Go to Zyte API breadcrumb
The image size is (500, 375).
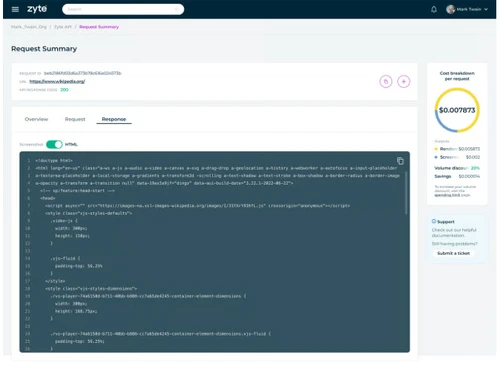[63, 27]
